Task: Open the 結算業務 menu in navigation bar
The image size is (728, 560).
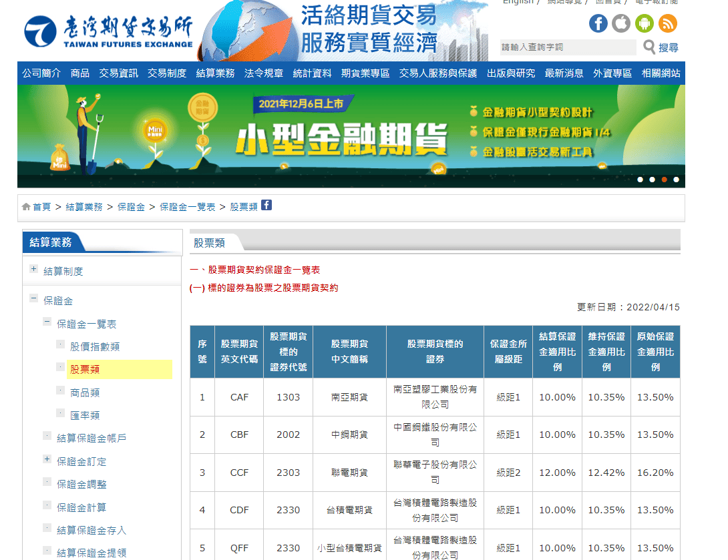Action: click(216, 73)
